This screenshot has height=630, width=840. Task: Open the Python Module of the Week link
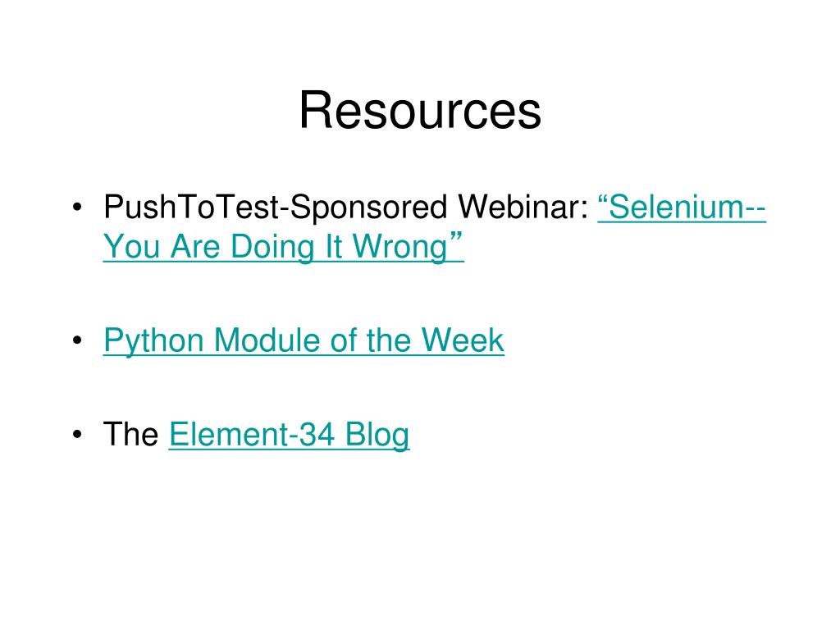(304, 340)
